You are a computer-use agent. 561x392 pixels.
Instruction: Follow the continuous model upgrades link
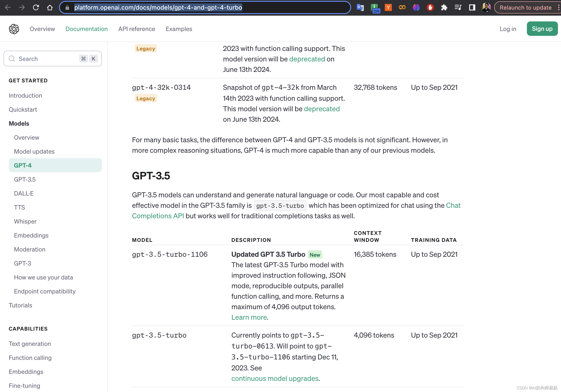click(x=275, y=378)
